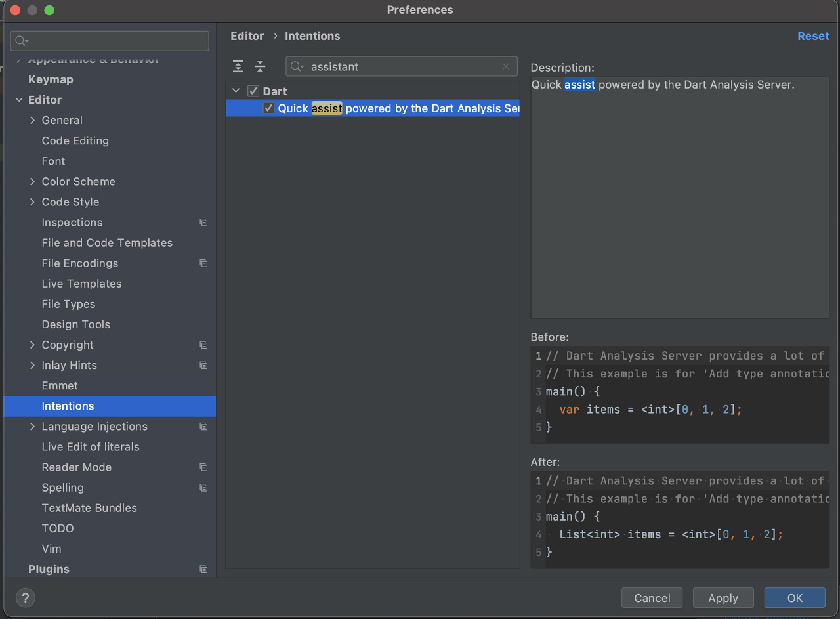Click the Editor breadcrumb link
This screenshot has width=840, height=619.
(x=247, y=36)
